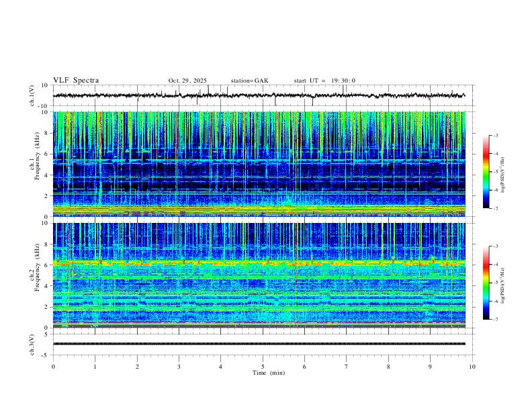
Task: Click time axis tick label "7"
Action: point(347,367)
